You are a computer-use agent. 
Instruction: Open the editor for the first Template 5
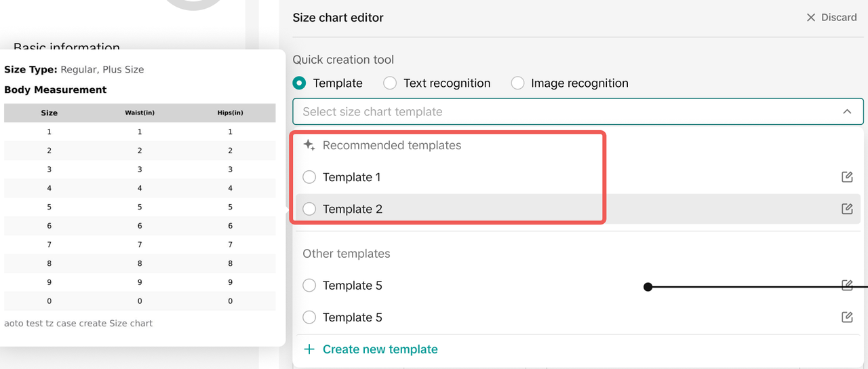click(847, 286)
